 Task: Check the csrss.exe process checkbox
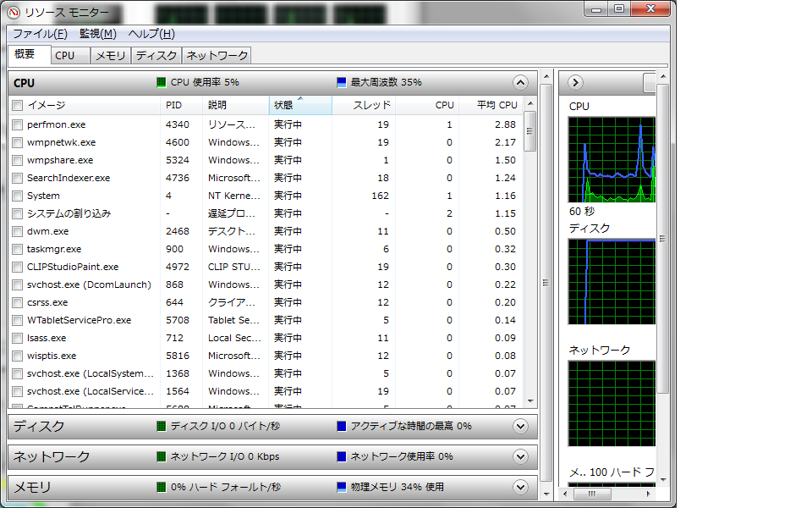[x=18, y=303]
